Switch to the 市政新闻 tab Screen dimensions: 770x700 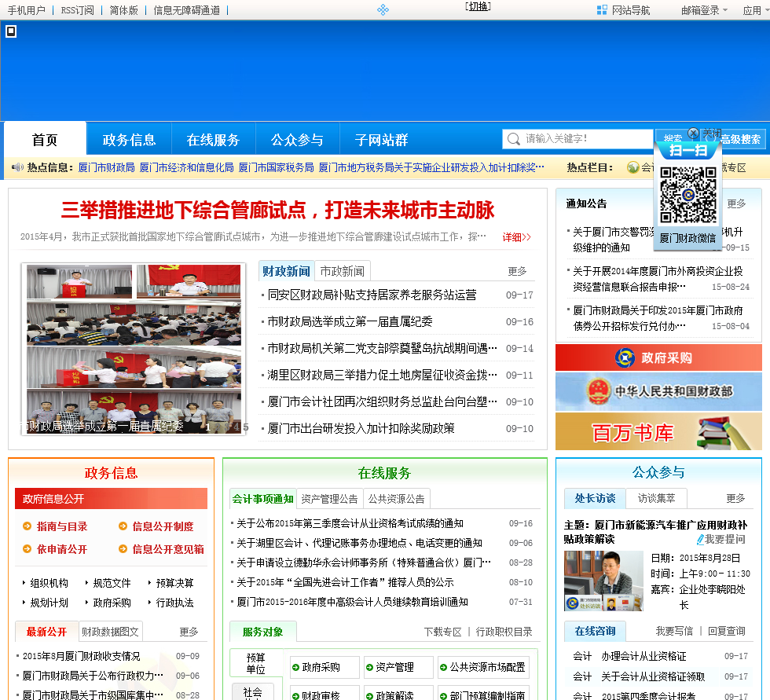343,271
